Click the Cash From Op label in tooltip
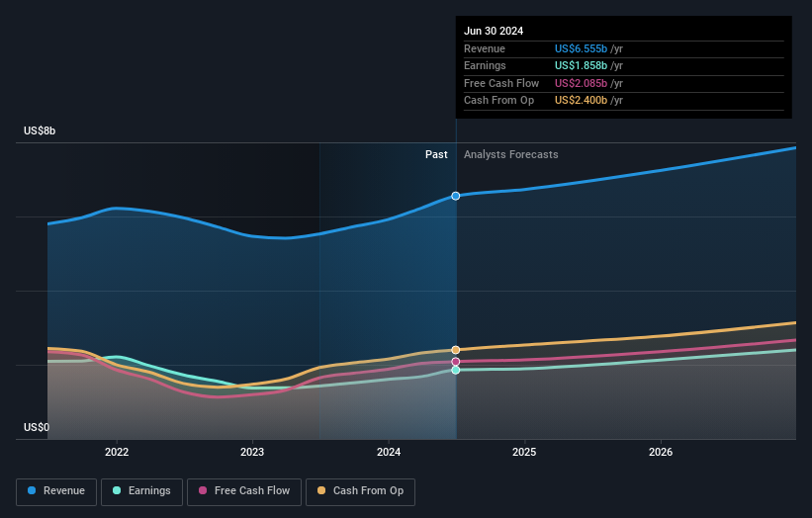The image size is (812, 518). pyautogui.click(x=498, y=101)
